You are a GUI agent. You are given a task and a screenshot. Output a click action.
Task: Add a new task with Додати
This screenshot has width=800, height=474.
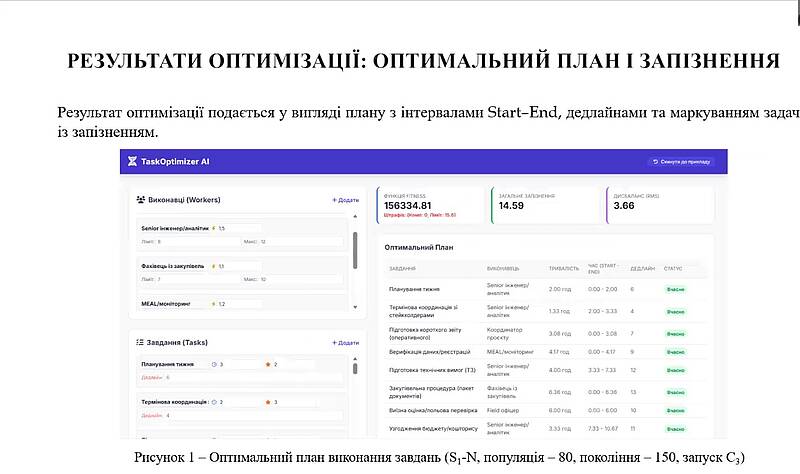point(345,342)
